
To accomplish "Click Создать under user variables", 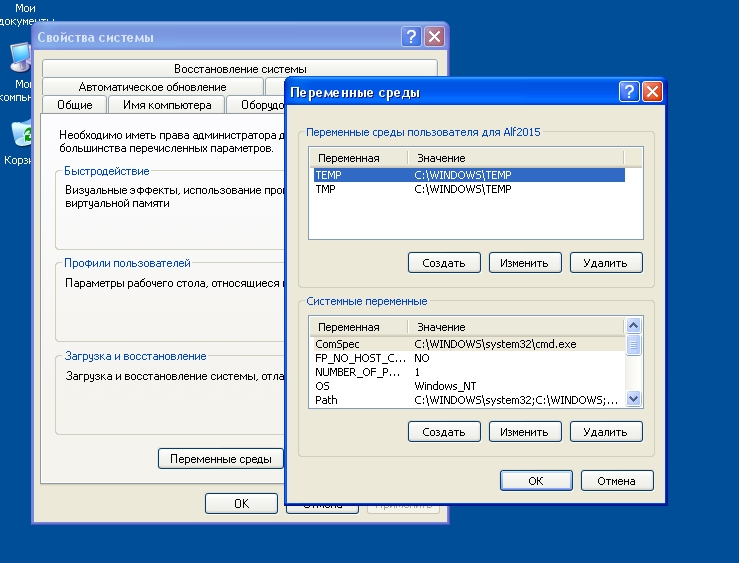I will tap(444, 263).
